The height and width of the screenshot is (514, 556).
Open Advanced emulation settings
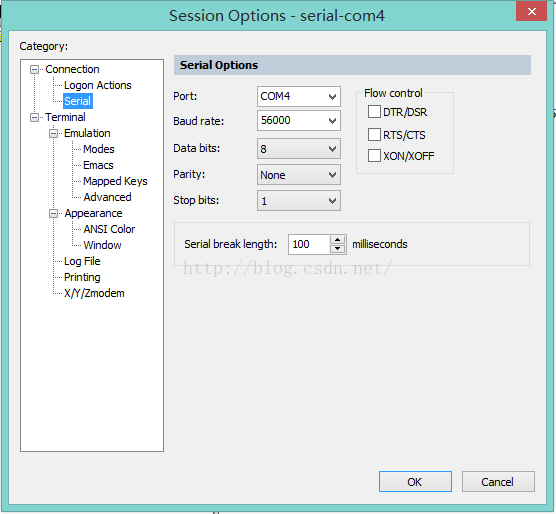coord(107,197)
